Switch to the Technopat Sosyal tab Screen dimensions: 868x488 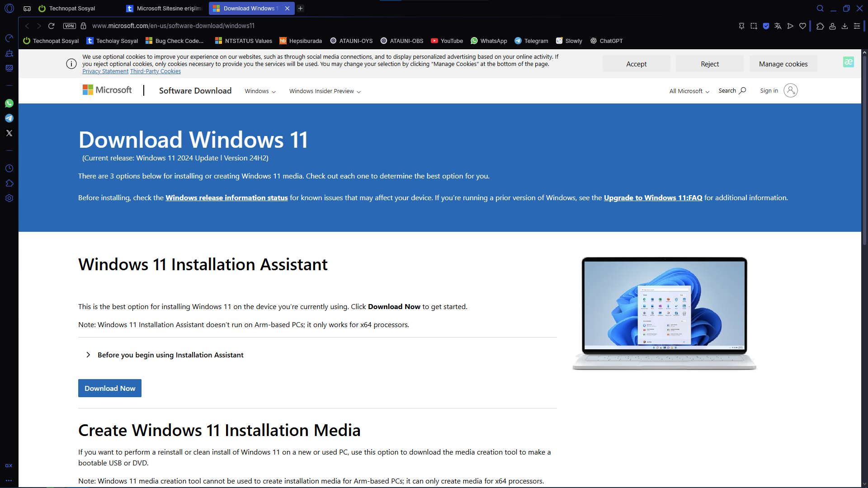72,9
